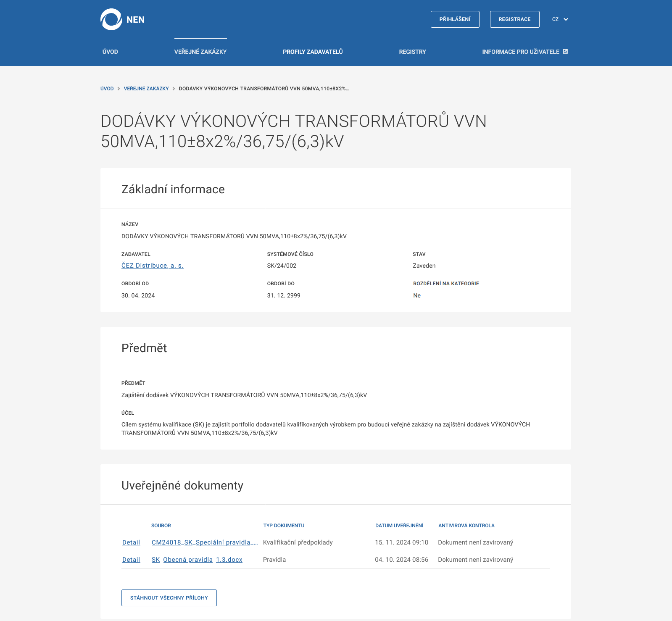Click the Rozdělení na kategorie value Ne
The height and width of the screenshot is (621, 672).
(417, 295)
